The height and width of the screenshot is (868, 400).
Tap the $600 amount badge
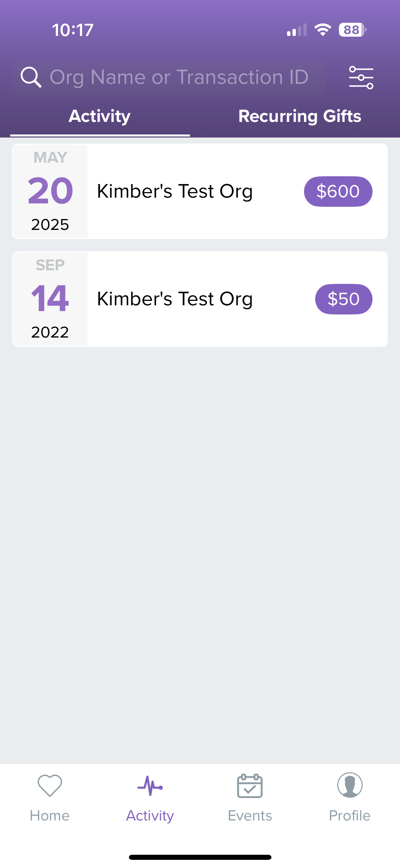(338, 191)
